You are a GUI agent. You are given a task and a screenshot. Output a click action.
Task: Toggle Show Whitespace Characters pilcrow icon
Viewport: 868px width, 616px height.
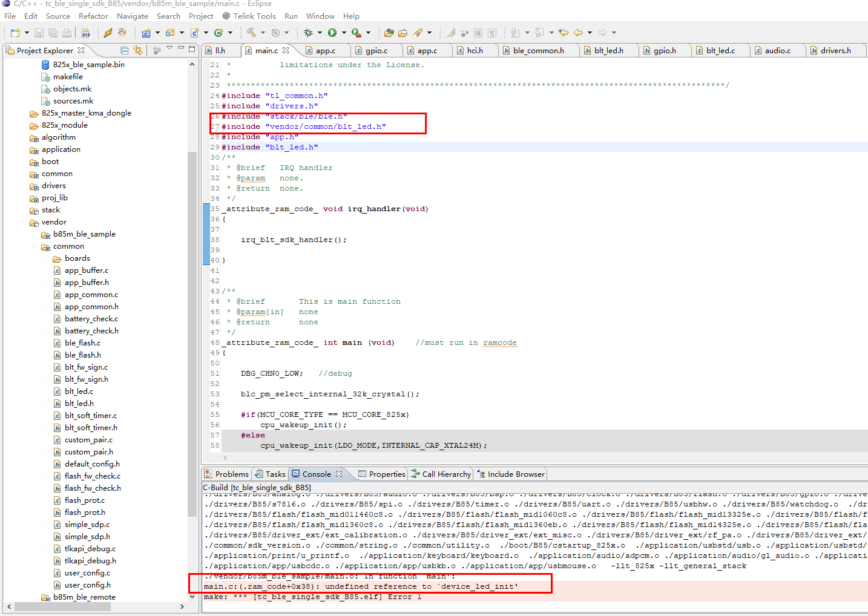click(492, 33)
